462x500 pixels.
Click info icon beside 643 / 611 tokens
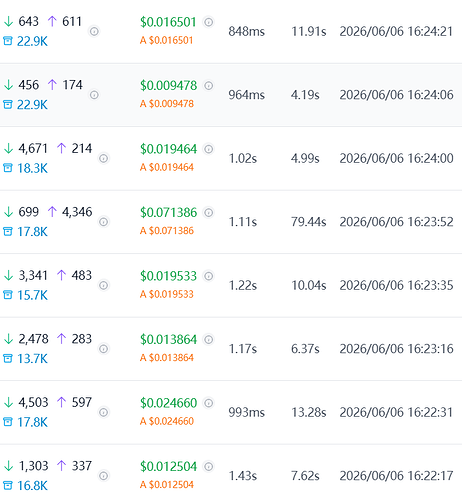click(x=94, y=31)
